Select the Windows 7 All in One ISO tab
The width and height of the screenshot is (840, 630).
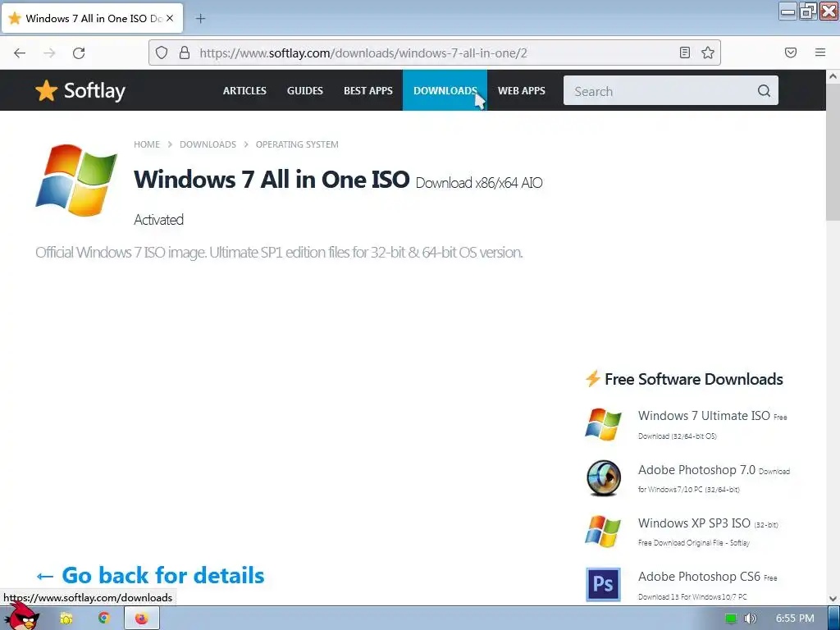pos(92,18)
